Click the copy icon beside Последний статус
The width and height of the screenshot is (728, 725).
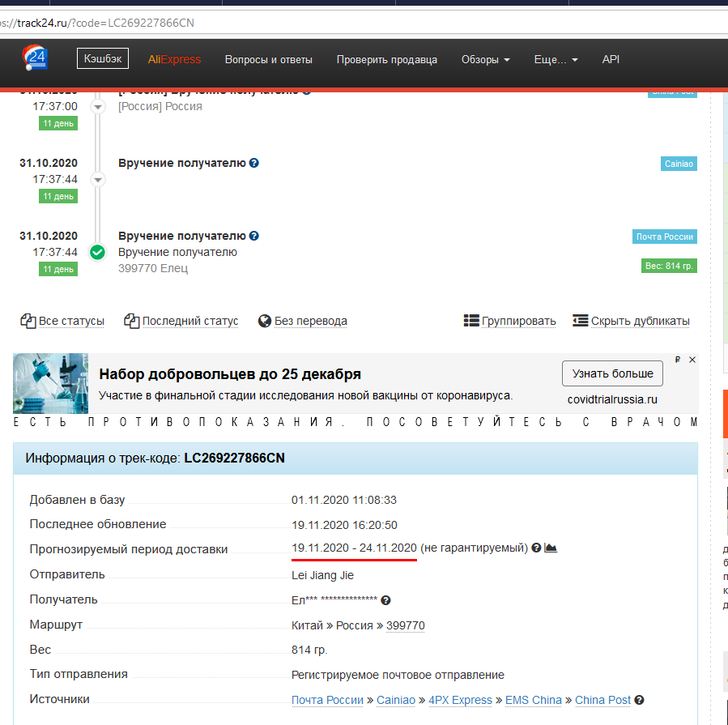click(132, 321)
